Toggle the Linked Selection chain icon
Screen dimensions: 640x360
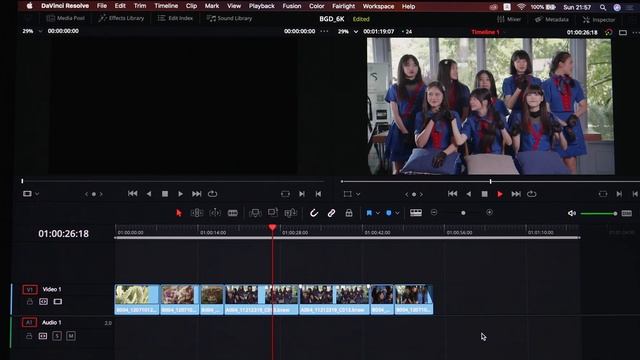(331, 213)
